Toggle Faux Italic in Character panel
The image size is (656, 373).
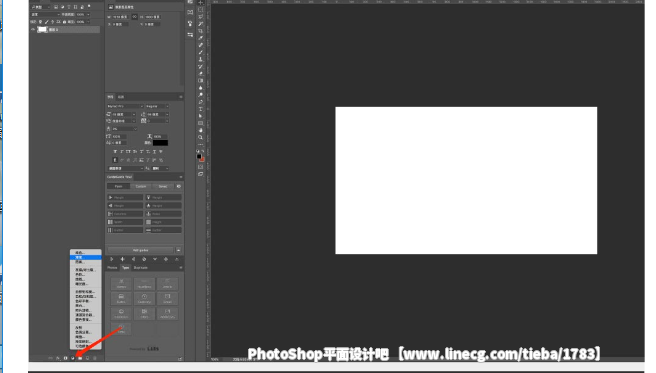[x=122, y=151]
